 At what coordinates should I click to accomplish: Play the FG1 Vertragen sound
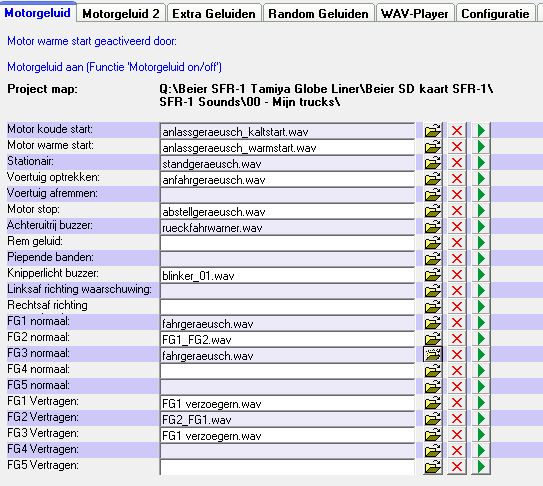pos(481,403)
